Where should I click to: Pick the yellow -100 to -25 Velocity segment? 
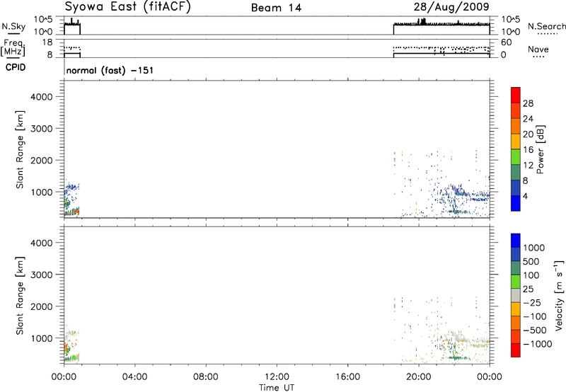(x=516, y=309)
